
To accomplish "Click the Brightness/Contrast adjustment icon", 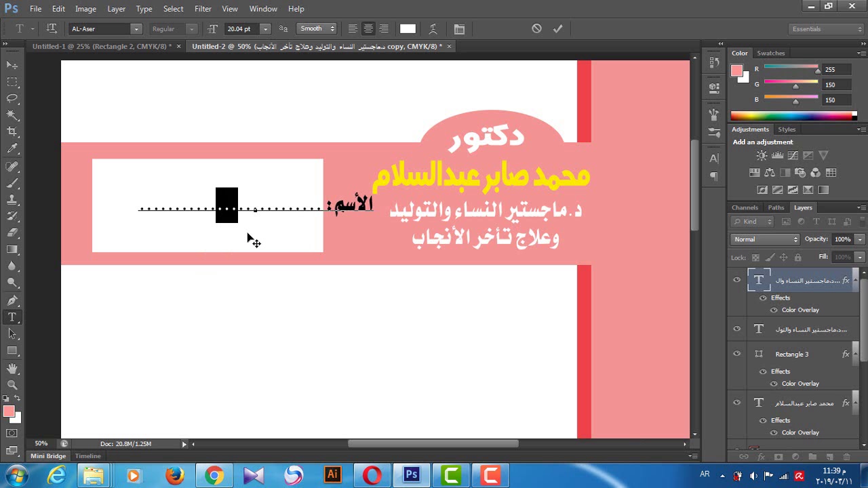I will [762, 155].
